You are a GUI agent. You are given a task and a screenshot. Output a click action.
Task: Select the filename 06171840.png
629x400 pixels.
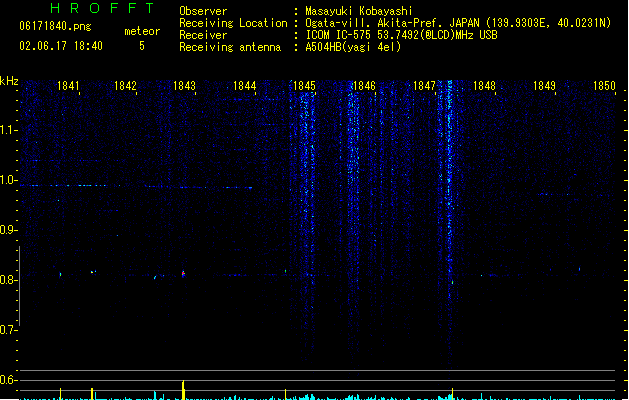[55, 26]
